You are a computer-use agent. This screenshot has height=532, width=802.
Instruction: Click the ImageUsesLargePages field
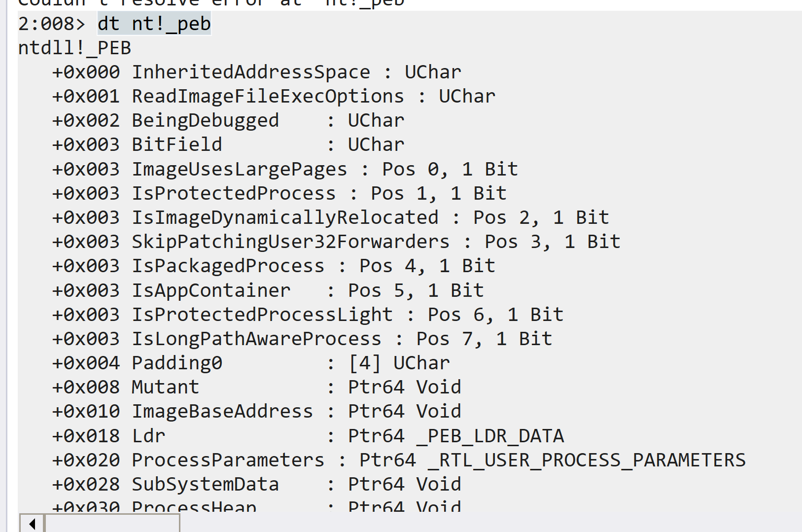240,169
